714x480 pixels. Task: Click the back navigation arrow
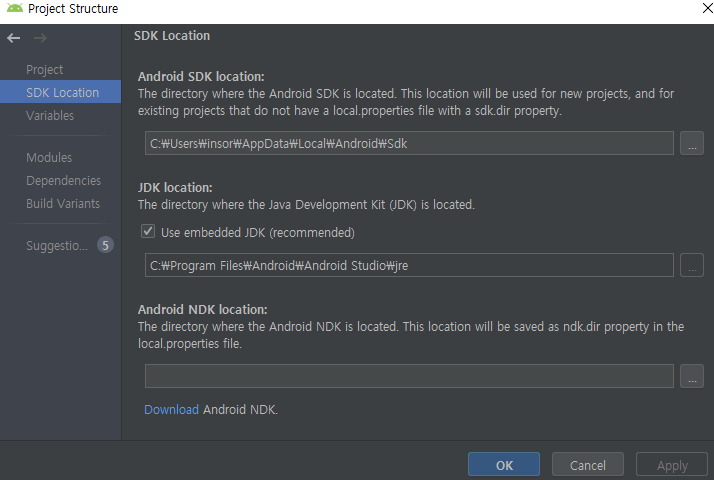pos(13,38)
